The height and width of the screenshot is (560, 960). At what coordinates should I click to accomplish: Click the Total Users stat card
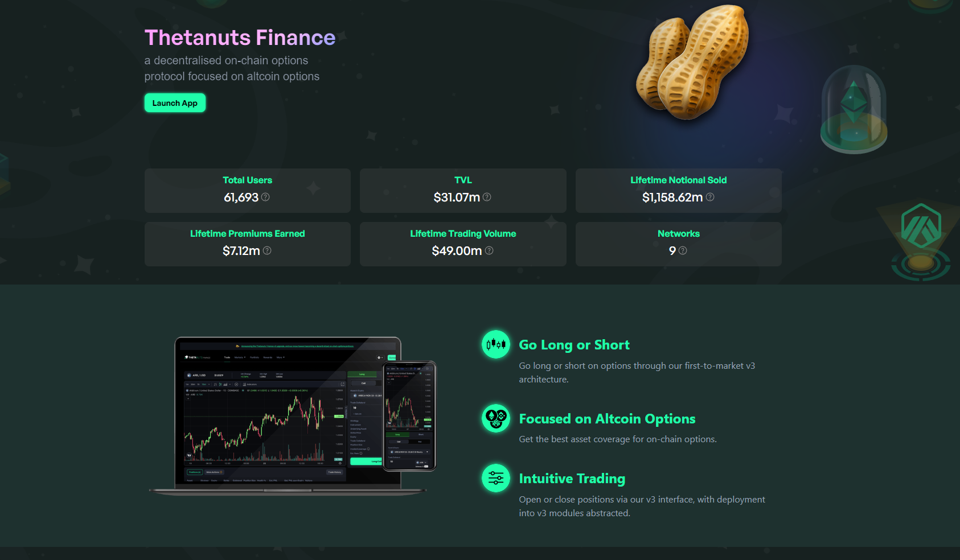247,190
